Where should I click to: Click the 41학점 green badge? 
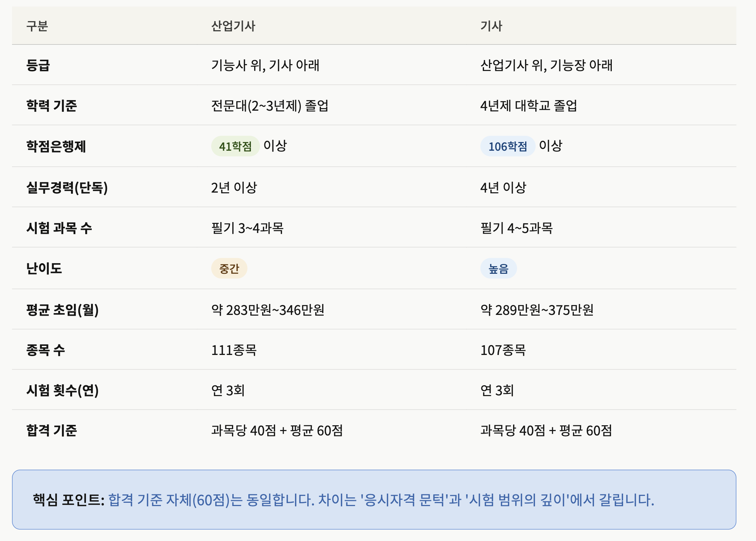(235, 146)
